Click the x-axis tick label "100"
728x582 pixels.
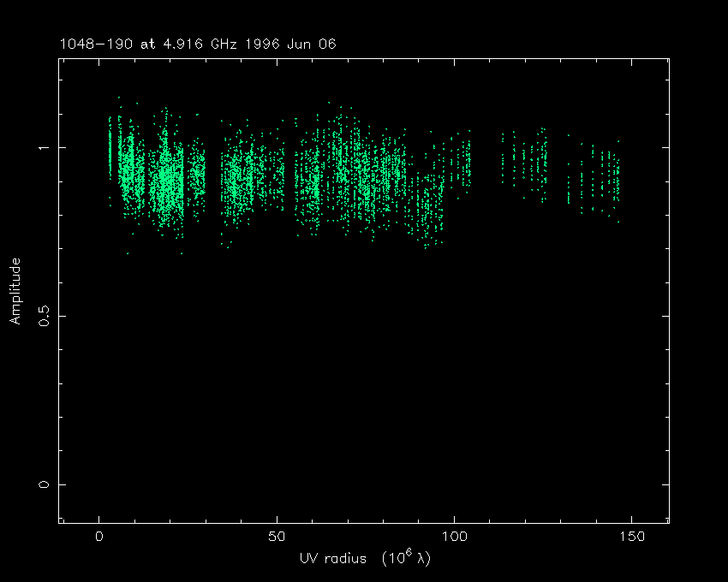coord(454,537)
